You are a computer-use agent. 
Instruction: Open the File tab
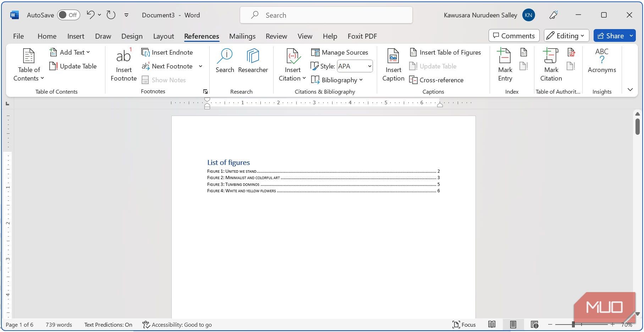tap(18, 36)
